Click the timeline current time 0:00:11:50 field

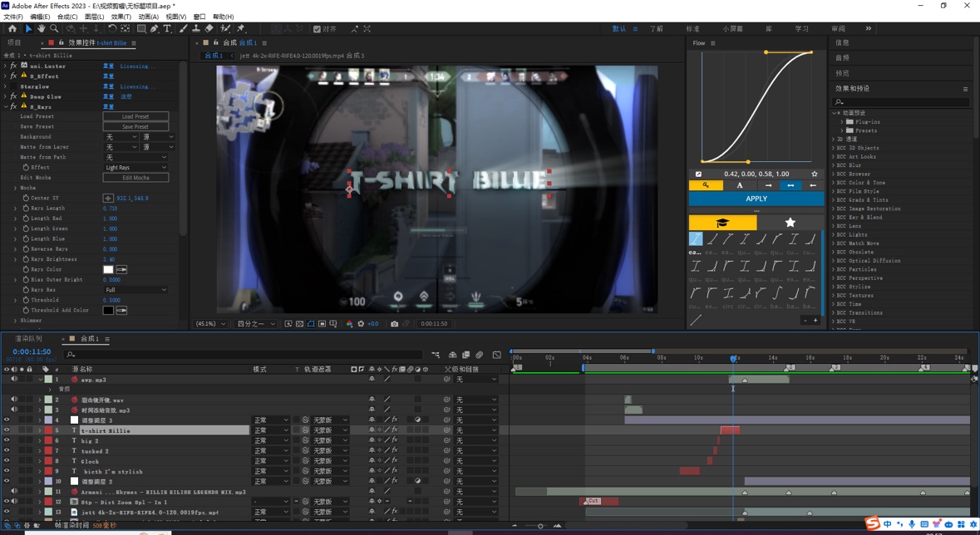coord(32,352)
